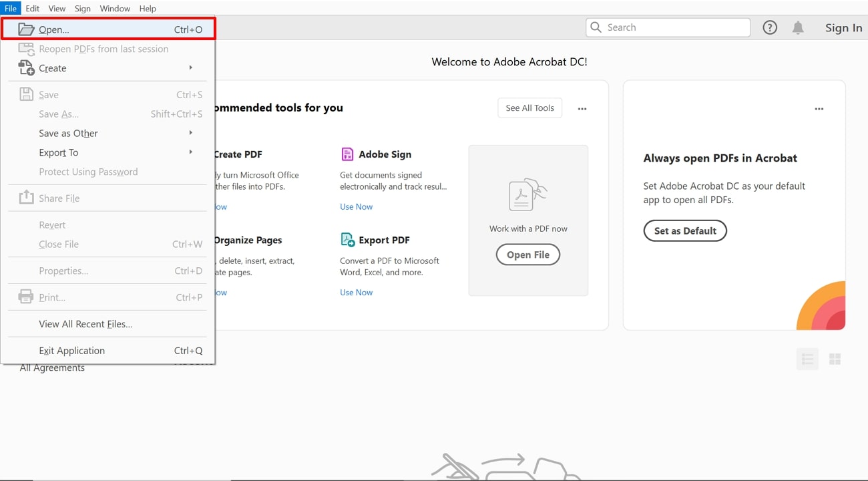Click into the Search field
Image resolution: width=868 pixels, height=481 pixels.
pyautogui.click(x=668, y=27)
